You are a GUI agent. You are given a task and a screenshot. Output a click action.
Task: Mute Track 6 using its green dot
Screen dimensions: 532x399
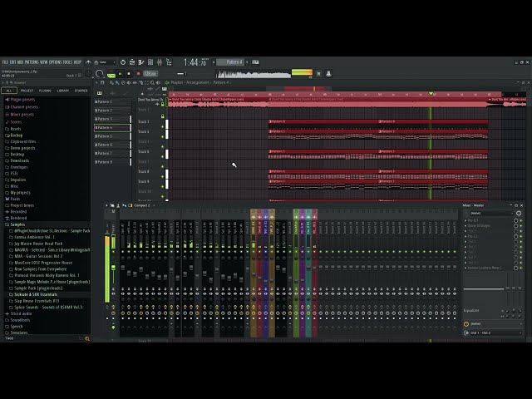coord(163,157)
